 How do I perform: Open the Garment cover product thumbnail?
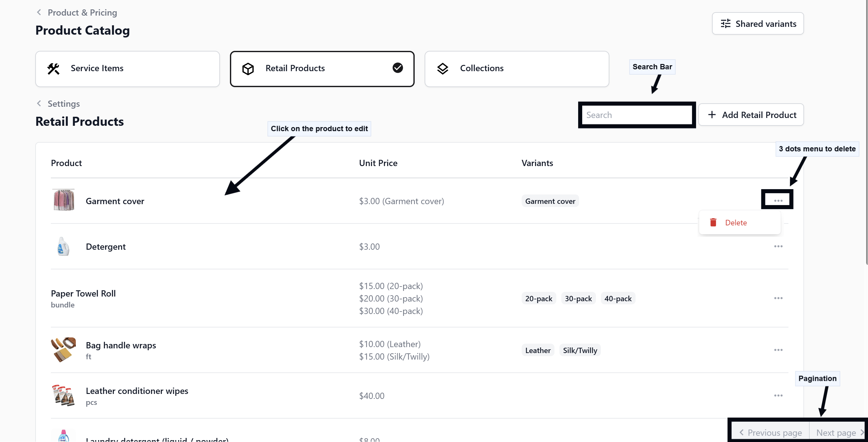tap(64, 200)
